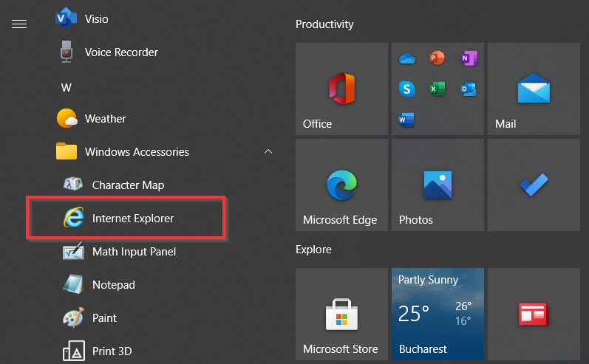This screenshot has width=589, height=364.
Task: Launch Visio from the app list
Action: [96, 18]
